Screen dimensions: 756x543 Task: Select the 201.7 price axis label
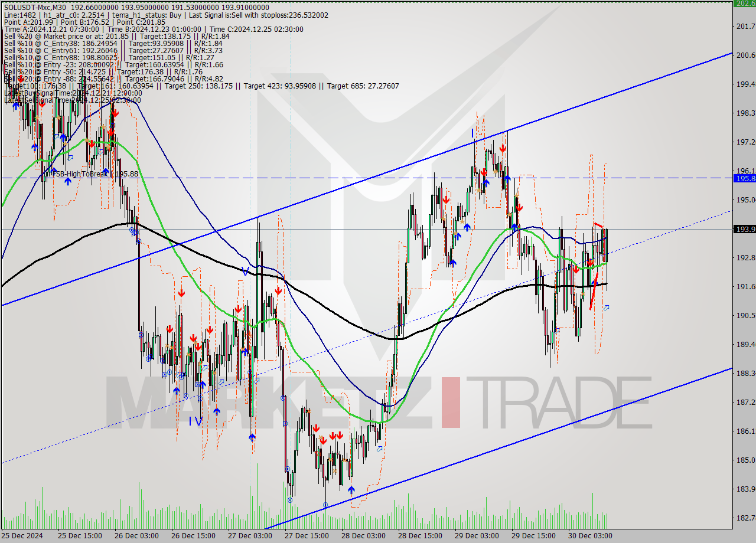coord(745,26)
